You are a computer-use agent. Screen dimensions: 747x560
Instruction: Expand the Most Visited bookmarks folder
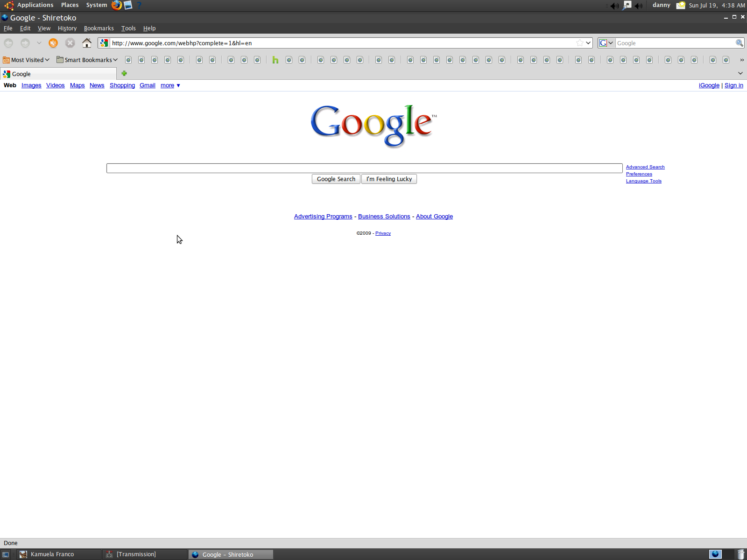26,60
